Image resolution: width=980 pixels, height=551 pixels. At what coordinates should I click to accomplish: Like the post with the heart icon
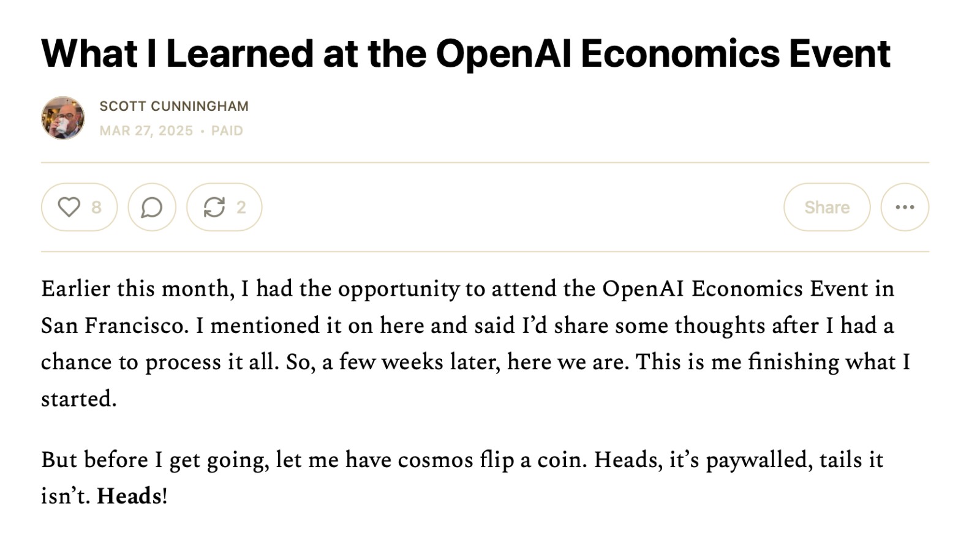69,207
